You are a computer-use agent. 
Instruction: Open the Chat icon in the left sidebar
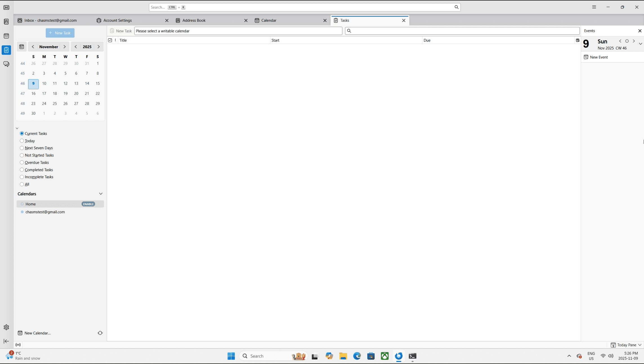coord(6,64)
